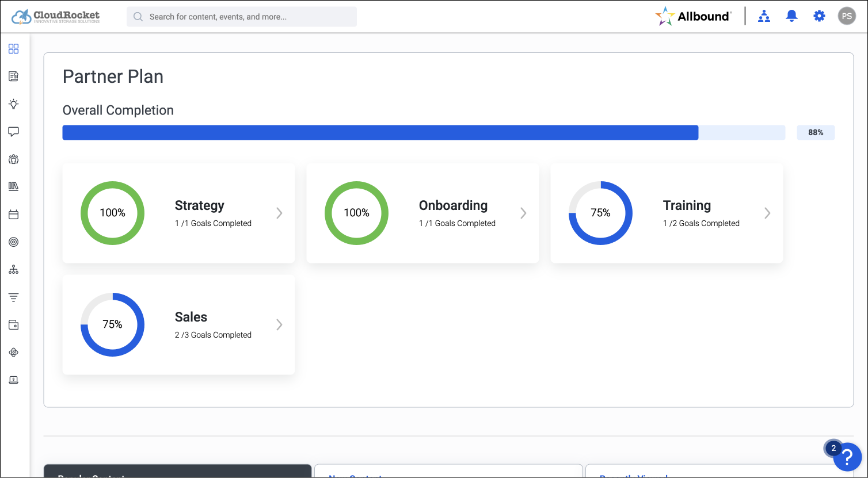Click the Allbound logo
The width and height of the screenshot is (868, 478).
click(694, 16)
